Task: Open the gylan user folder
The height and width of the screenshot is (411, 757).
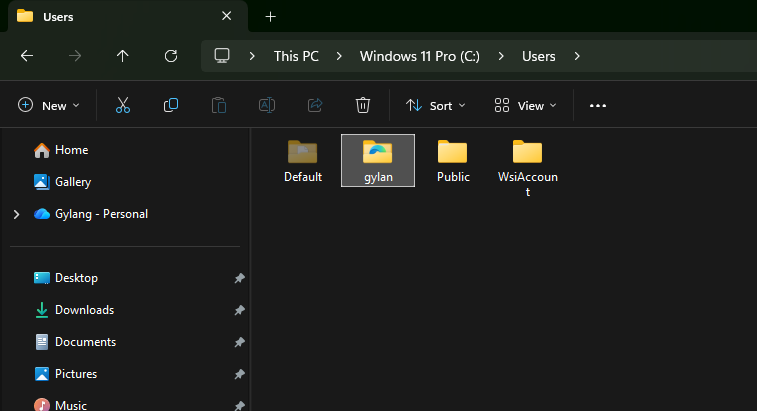Action: 378,160
